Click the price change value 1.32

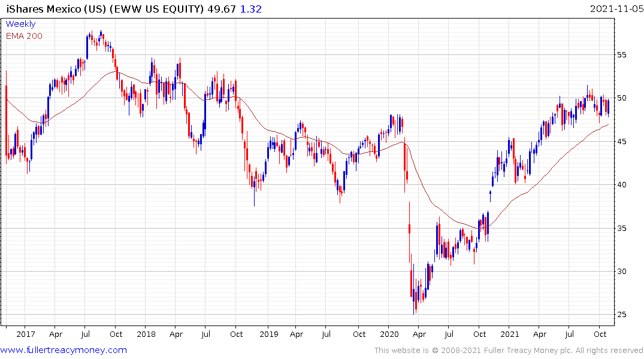pyautogui.click(x=250, y=9)
